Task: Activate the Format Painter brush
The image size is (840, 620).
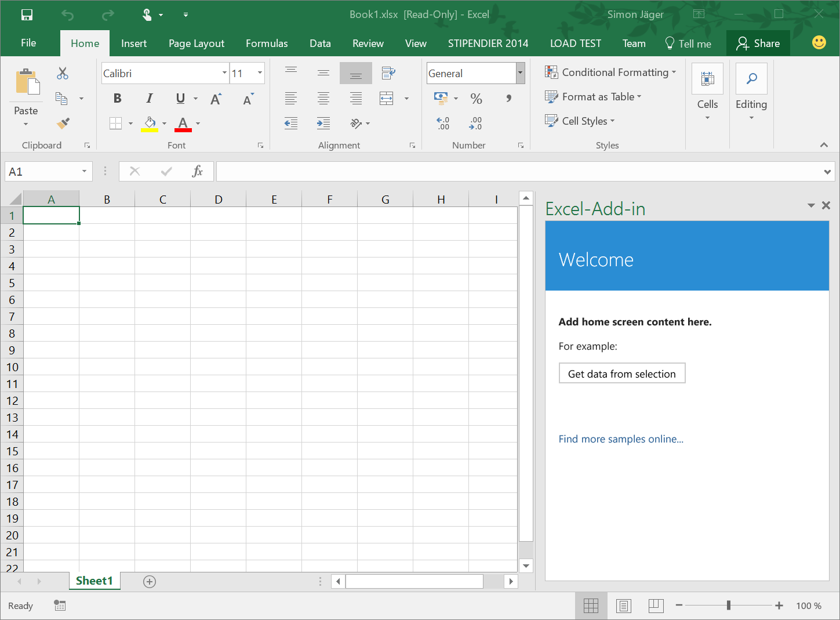Action: [63, 123]
